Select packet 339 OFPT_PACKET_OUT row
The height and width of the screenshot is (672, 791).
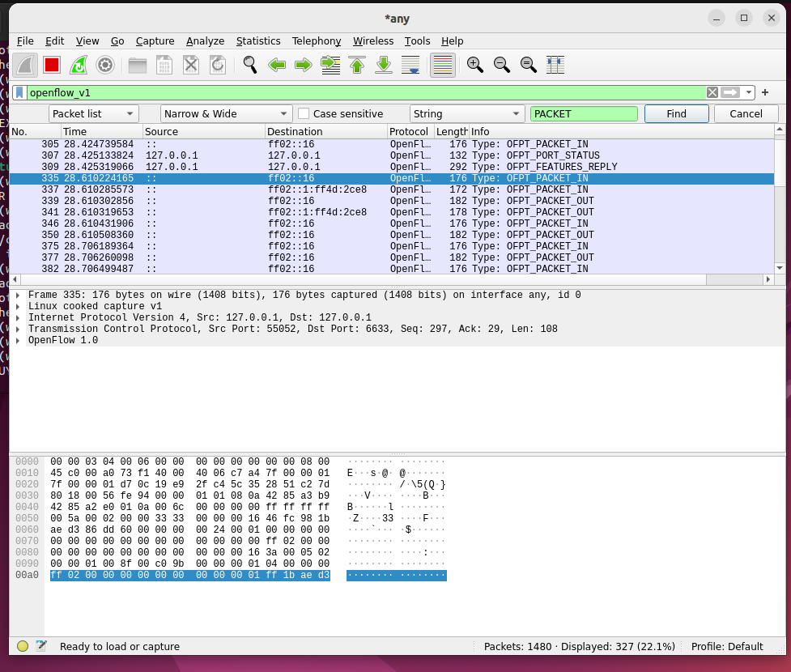392,201
